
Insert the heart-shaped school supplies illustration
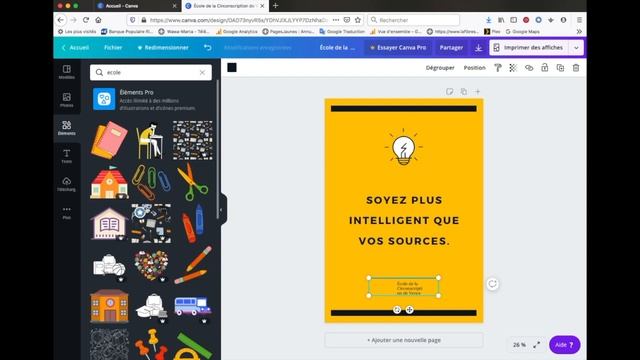[151, 265]
